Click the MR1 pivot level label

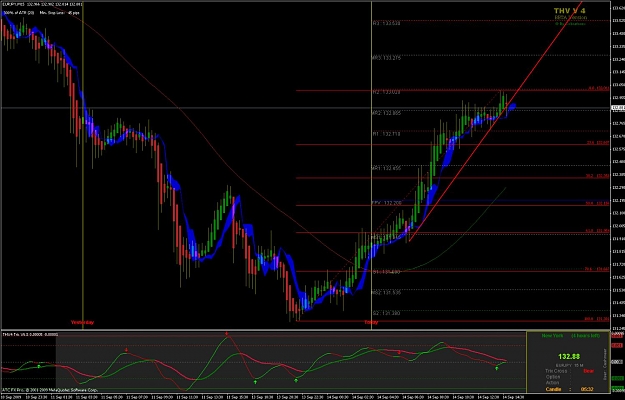pos(386,169)
